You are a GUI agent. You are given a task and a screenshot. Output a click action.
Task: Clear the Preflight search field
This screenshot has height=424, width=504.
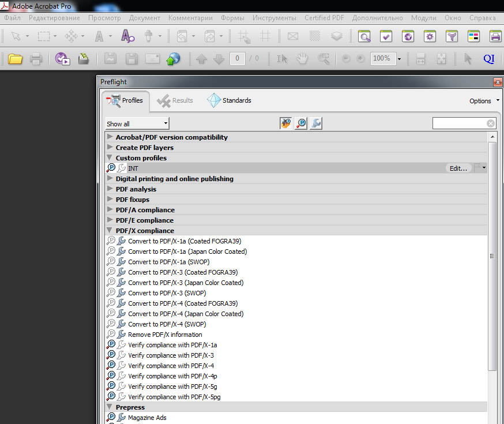[x=491, y=123]
